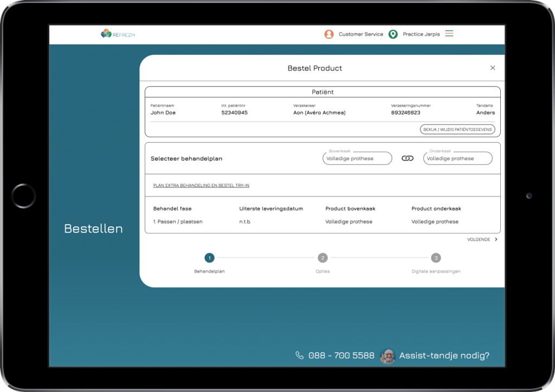Go to step 2 Opties
This screenshot has width=555, height=392.
coord(322,258)
